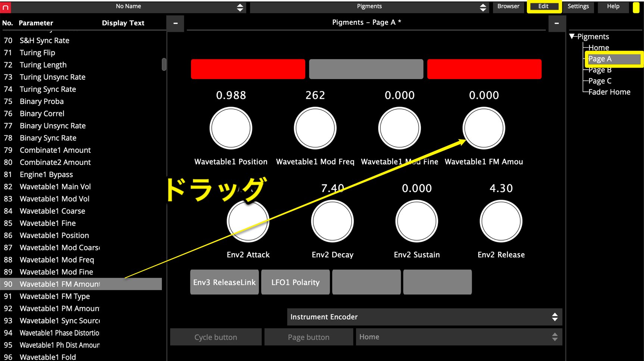Collapse the Pigments tree node
Image resolution: width=644 pixels, height=361 pixels.
pos(572,37)
